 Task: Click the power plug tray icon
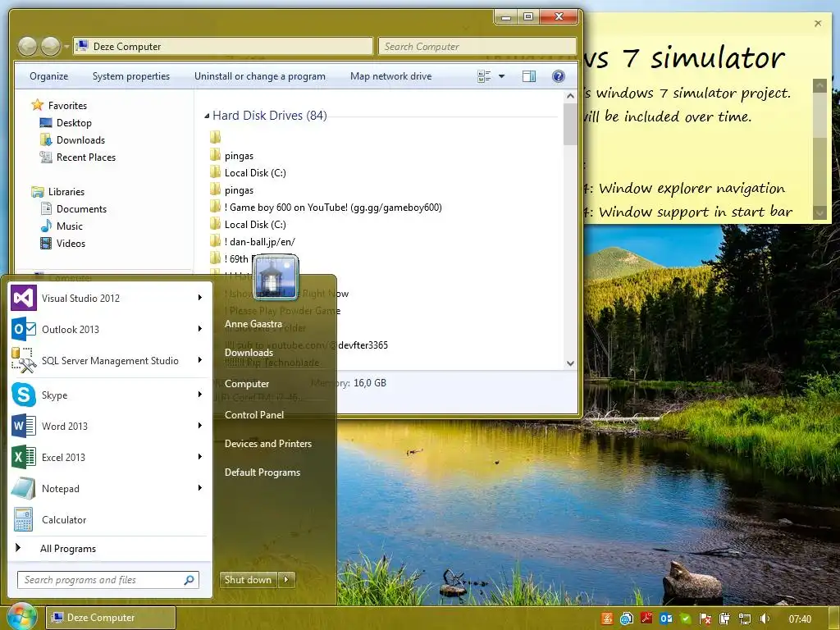(725, 619)
